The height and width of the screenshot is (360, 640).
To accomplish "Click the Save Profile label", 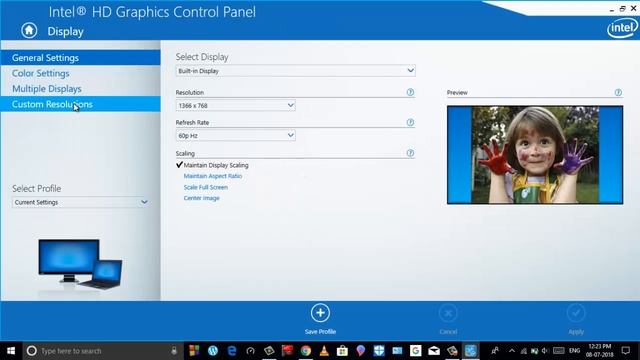I will tap(320, 332).
